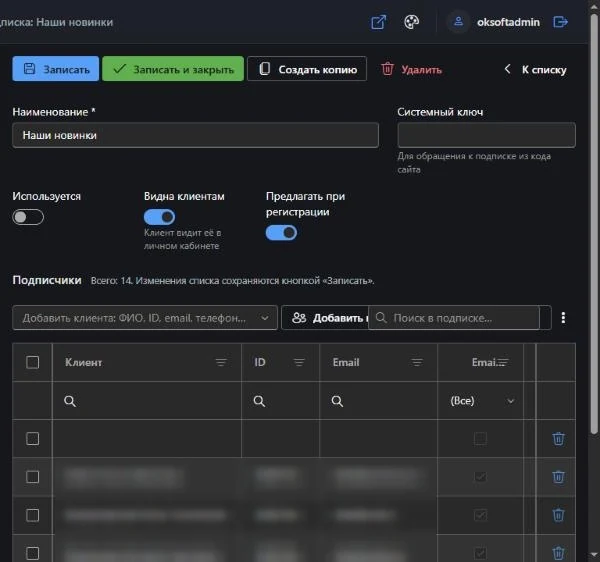
Task: Log out using the exit icon
Action: click(x=560, y=22)
